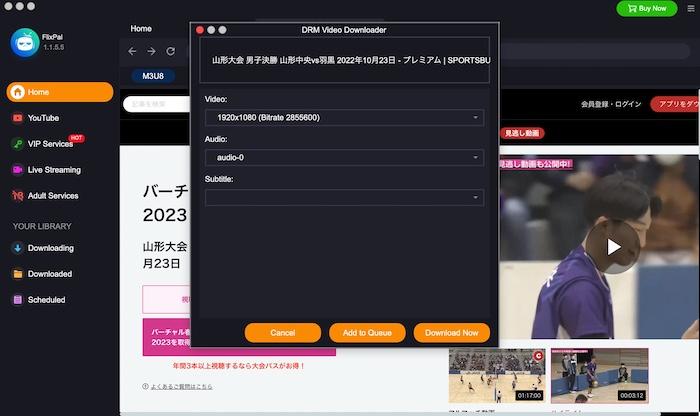Screen dimensions: 700x416
Task: Reload the page with refresh icon
Action: [171, 51]
